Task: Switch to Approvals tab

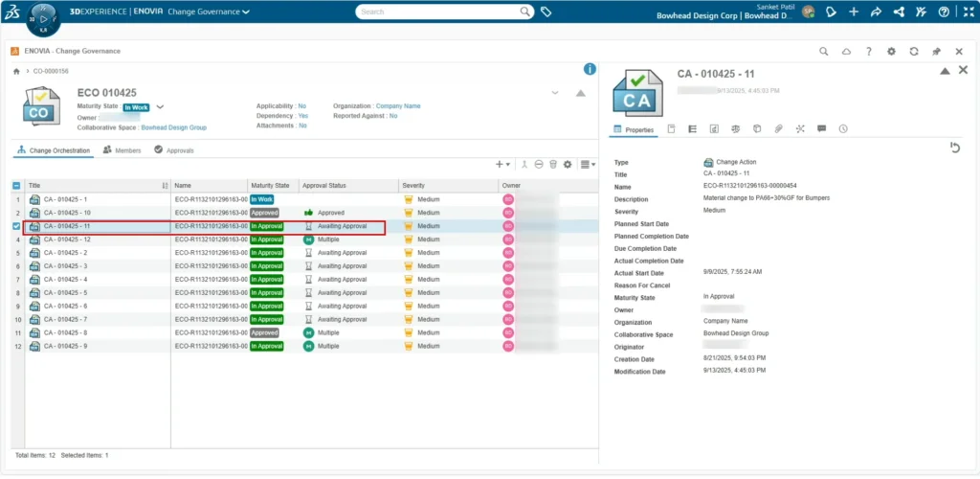Action: point(174,150)
